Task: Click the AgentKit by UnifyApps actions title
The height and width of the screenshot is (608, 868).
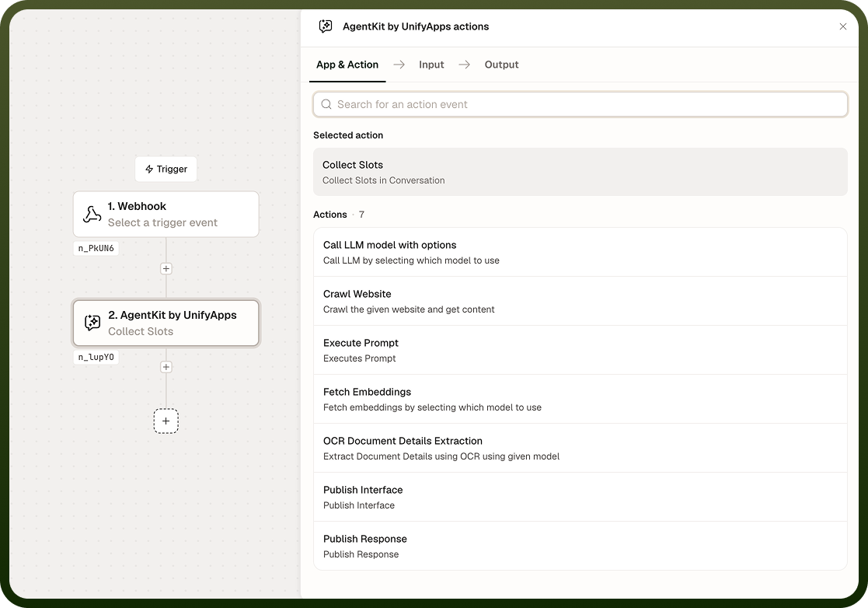Action: coord(416,26)
